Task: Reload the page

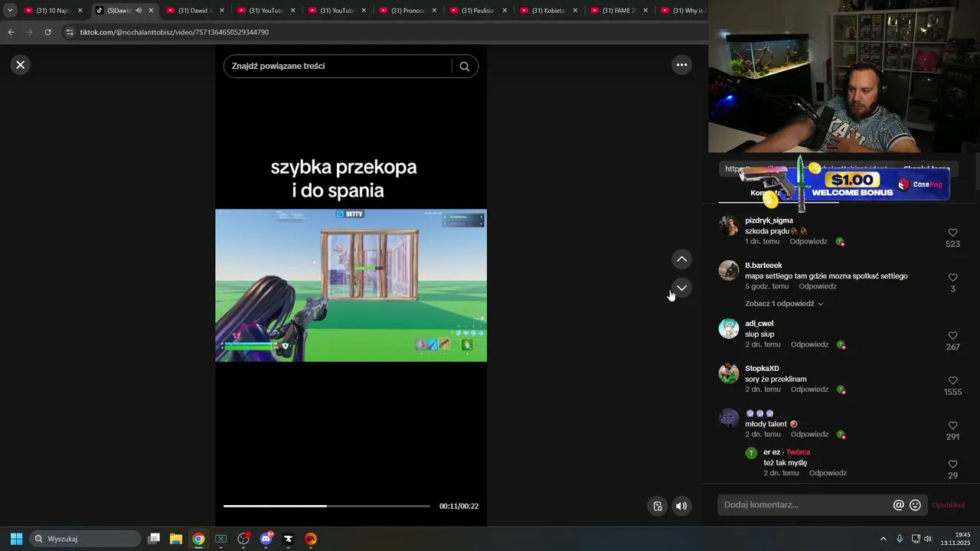Action: point(47,32)
